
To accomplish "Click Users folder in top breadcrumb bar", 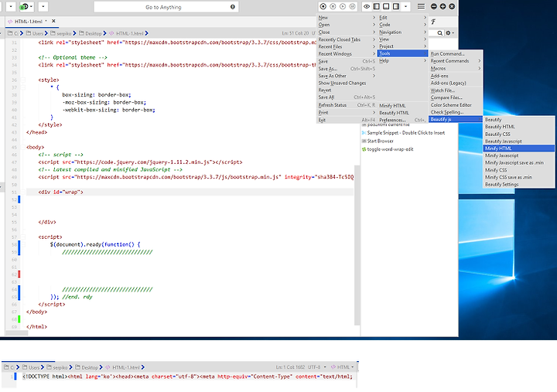I will click(35, 33).
